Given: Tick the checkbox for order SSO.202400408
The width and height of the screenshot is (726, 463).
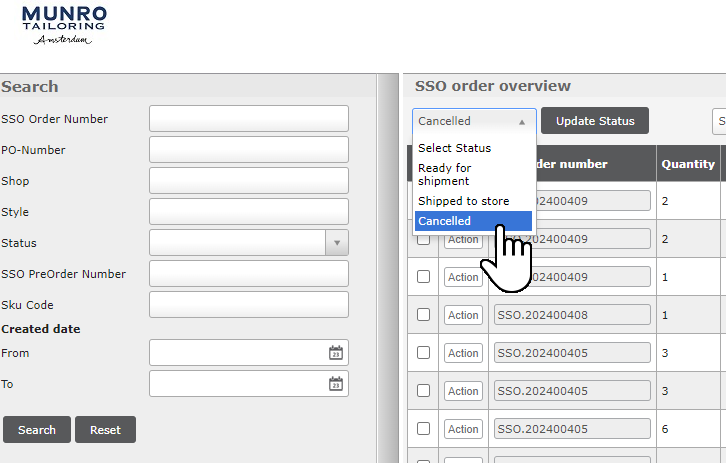Looking at the screenshot, I should point(423,315).
